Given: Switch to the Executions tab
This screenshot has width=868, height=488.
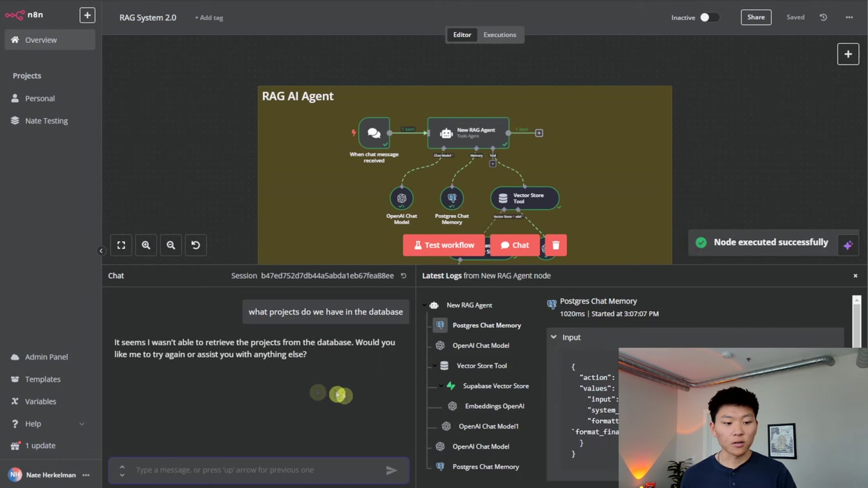Looking at the screenshot, I should point(500,35).
